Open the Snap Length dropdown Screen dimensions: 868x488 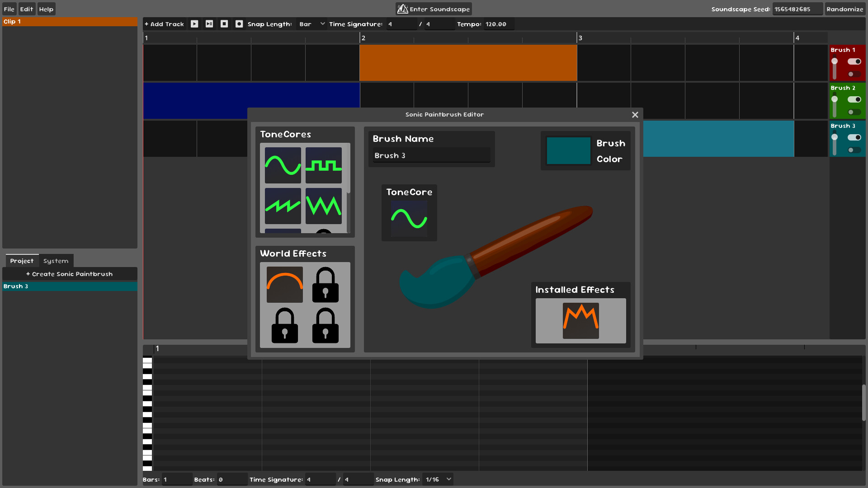(x=311, y=24)
